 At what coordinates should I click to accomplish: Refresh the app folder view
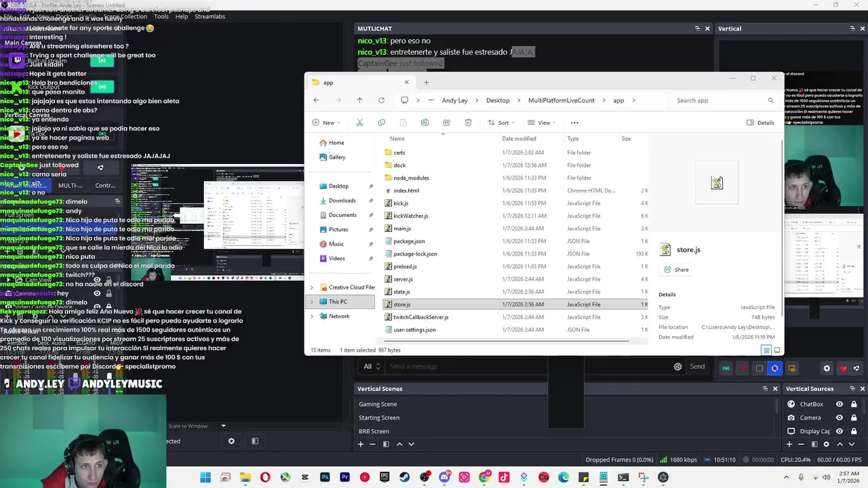(x=381, y=100)
